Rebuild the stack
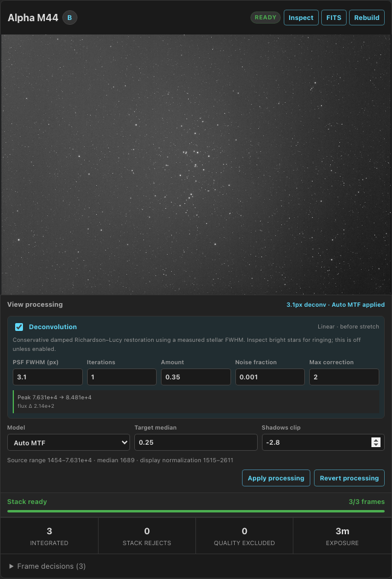 (x=367, y=18)
